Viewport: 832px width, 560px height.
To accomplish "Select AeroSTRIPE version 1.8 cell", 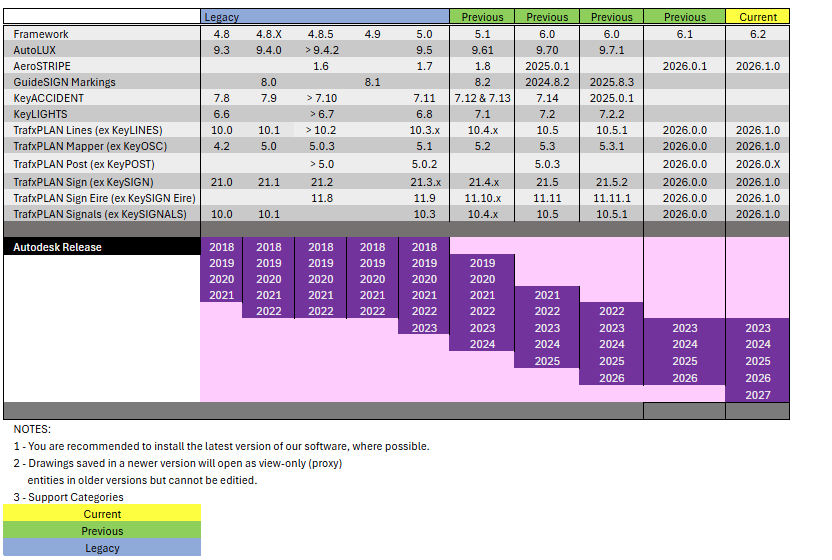I will tap(482, 66).
